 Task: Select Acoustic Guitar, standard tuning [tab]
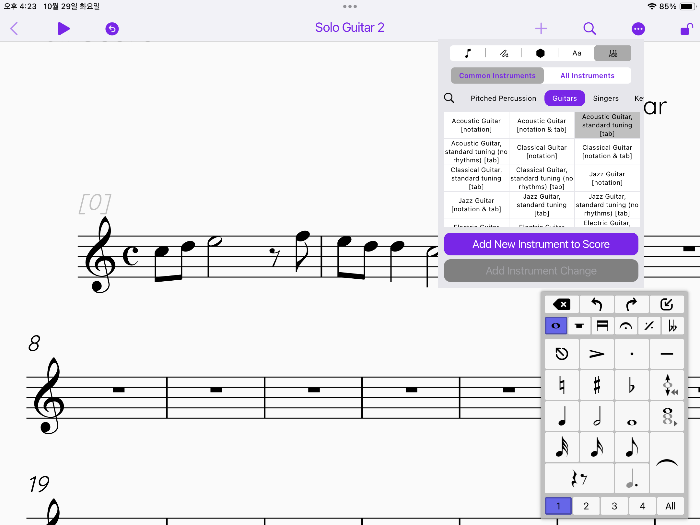pyautogui.click(x=607, y=125)
